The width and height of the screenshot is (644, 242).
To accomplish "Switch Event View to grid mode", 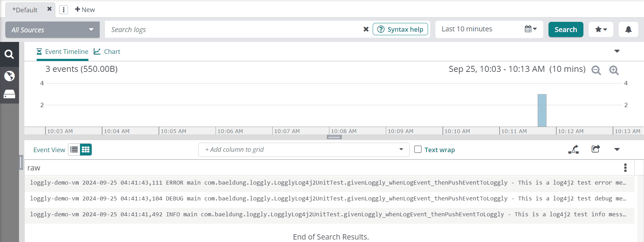I will 86,150.
